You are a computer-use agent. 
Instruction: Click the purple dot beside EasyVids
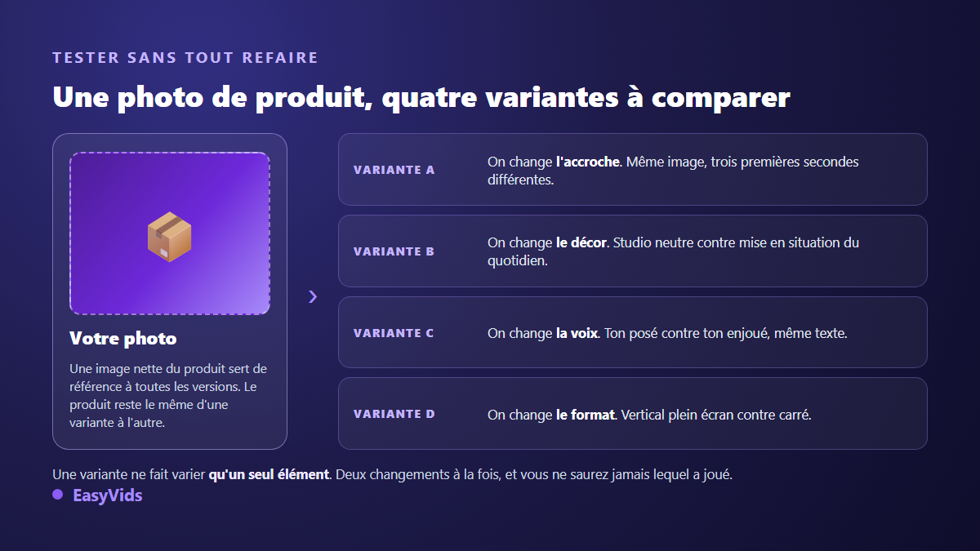tap(57, 495)
